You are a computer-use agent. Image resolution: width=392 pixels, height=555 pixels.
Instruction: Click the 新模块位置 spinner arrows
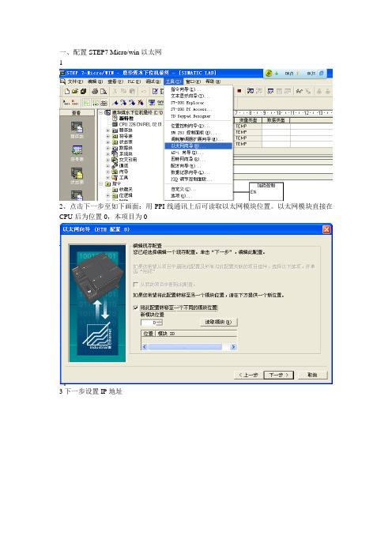coord(160,323)
